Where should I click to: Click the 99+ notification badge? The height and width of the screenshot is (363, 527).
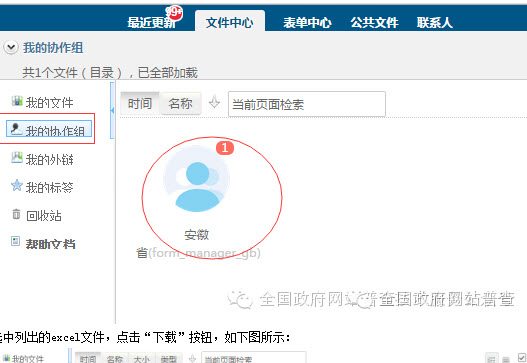coord(174,13)
